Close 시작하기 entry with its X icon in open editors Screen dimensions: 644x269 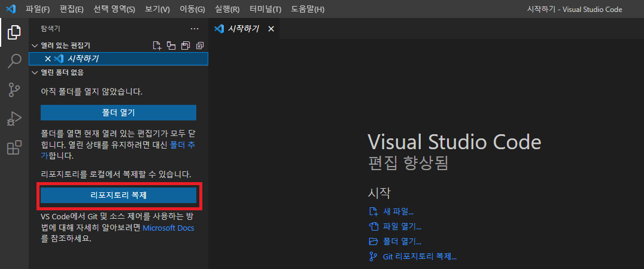click(x=48, y=59)
